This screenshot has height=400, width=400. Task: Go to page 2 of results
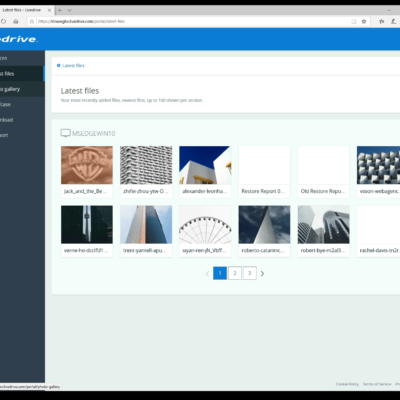point(235,273)
